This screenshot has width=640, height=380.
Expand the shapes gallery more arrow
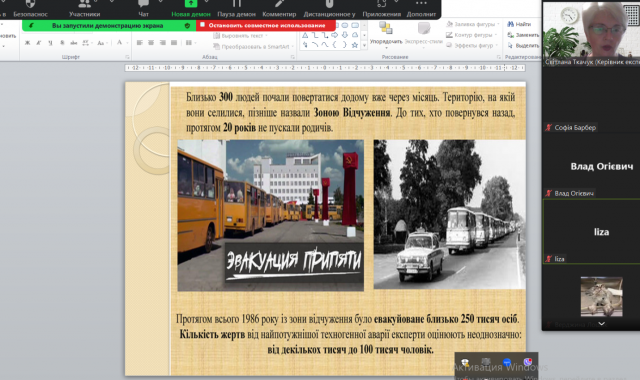coord(364,46)
